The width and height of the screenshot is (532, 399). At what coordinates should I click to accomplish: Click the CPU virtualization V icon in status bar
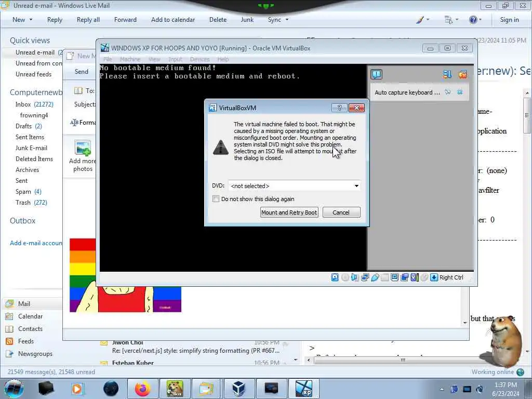[414, 277]
